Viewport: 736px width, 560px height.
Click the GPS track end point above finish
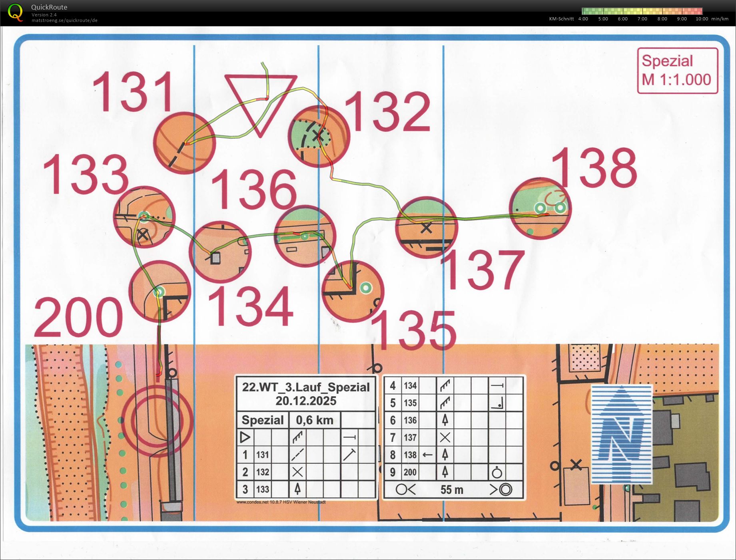coord(158,374)
